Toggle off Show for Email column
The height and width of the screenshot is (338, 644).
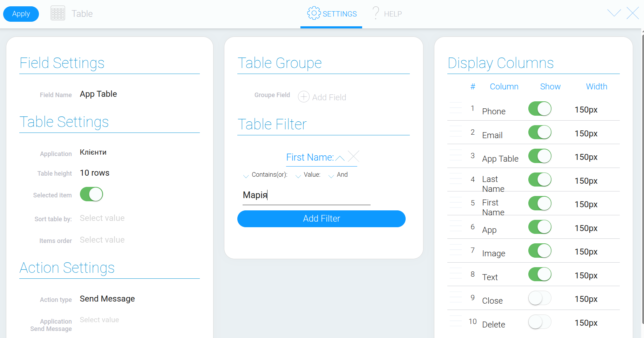[540, 133]
